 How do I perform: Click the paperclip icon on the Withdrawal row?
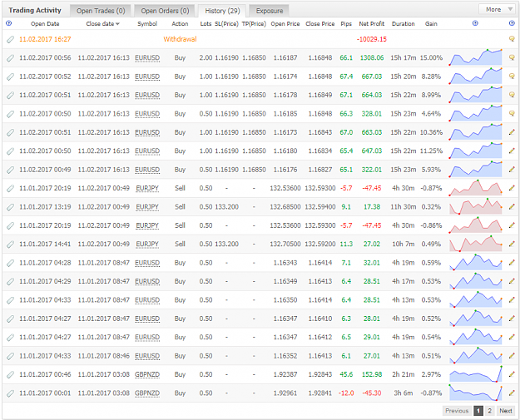10,39
